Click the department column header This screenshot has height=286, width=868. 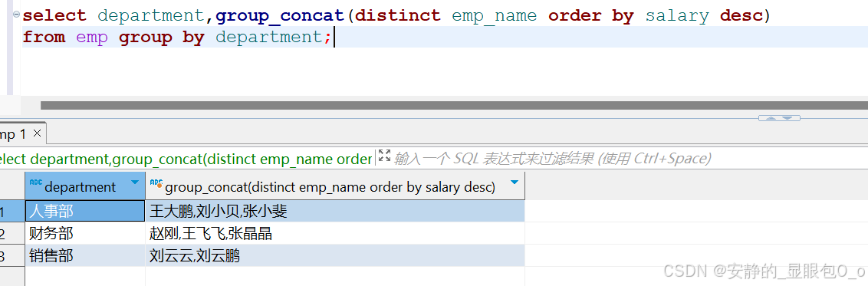tap(85, 186)
